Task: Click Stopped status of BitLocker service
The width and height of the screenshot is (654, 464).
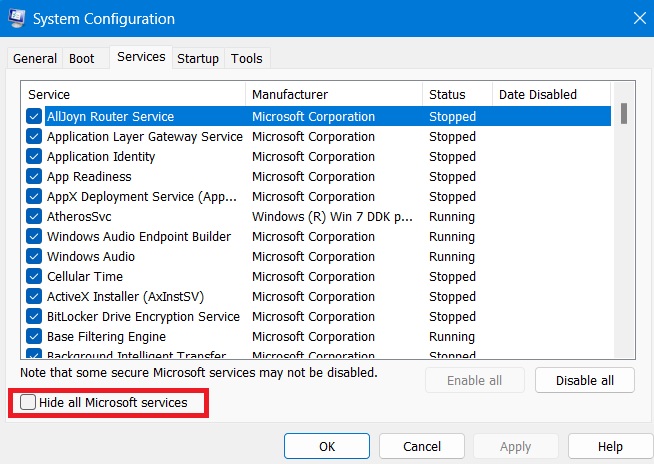Action: pos(453,317)
